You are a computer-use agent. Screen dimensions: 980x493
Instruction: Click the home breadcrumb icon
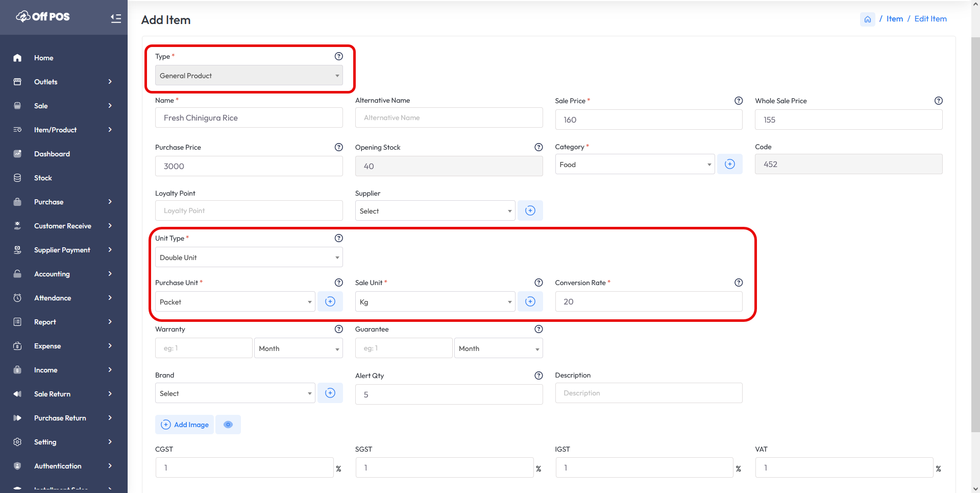click(867, 19)
